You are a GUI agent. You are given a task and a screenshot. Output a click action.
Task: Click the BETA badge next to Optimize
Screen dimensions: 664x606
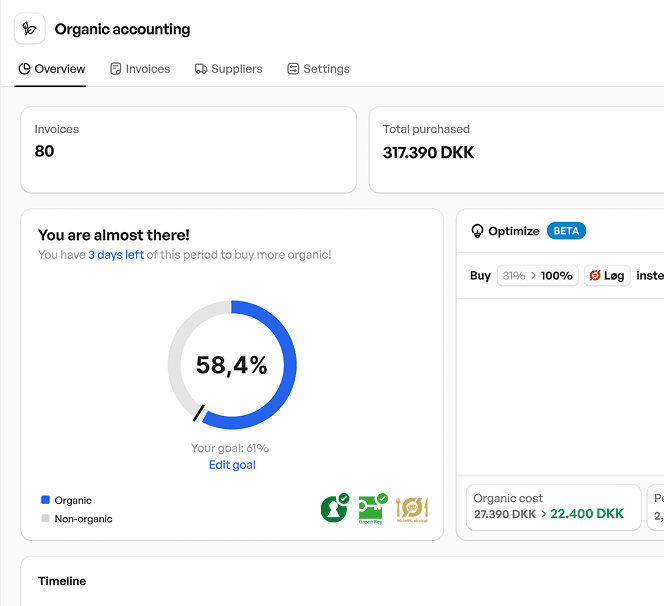(x=566, y=231)
